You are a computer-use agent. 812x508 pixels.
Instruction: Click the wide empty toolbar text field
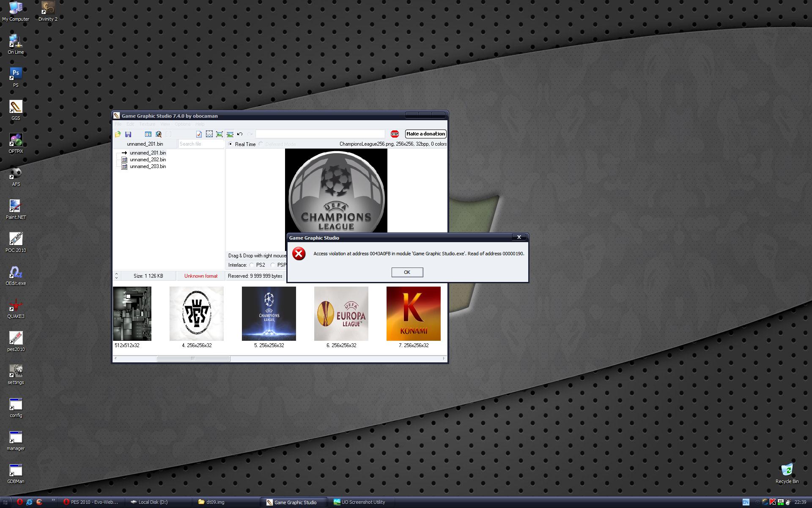point(320,134)
